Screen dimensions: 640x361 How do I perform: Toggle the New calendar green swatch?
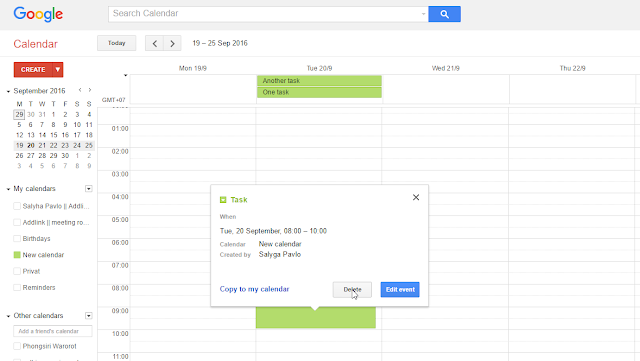pos(17,255)
